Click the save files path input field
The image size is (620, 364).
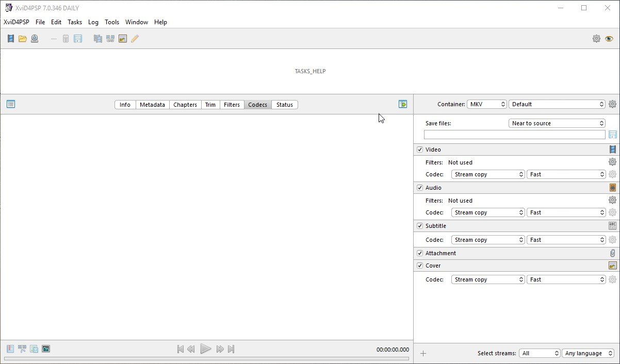pyautogui.click(x=514, y=135)
